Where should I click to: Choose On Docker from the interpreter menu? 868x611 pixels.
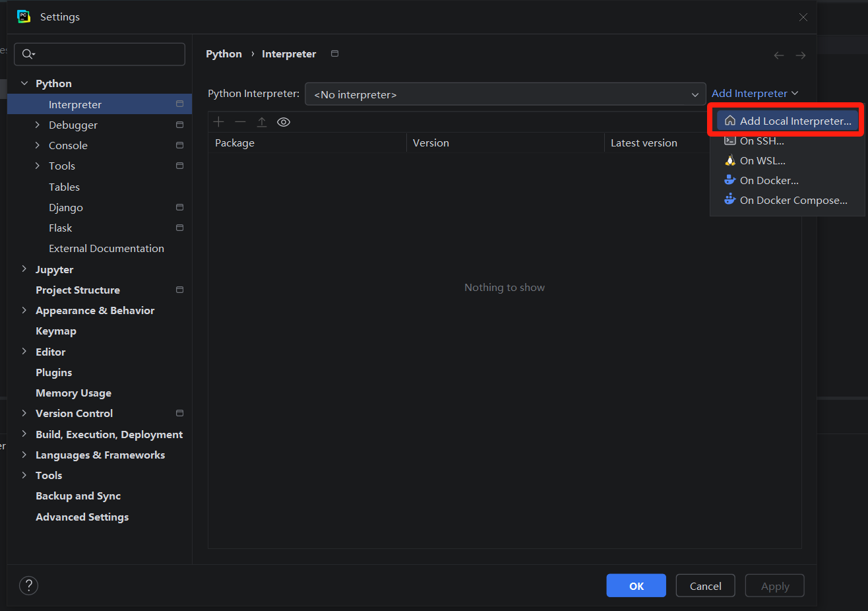pos(788,180)
